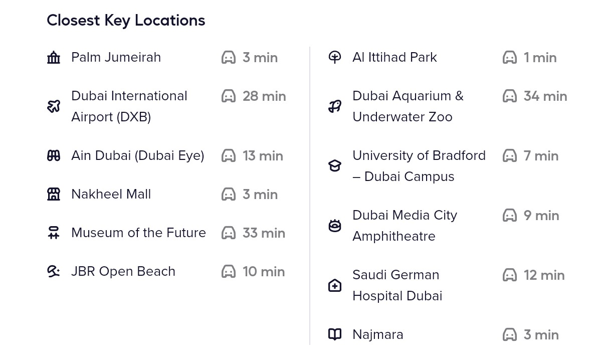Select the Museum of the Future label
This screenshot has width=597, height=364.
coord(138,233)
